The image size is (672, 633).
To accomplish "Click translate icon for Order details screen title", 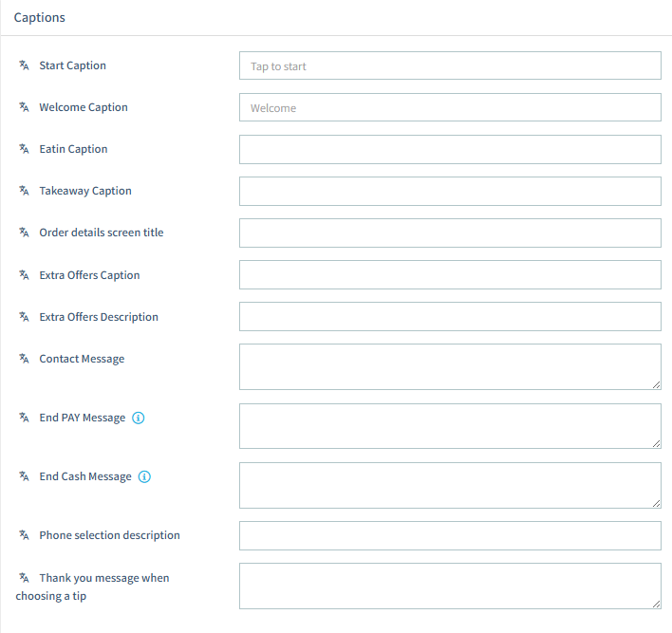I will coord(25,233).
